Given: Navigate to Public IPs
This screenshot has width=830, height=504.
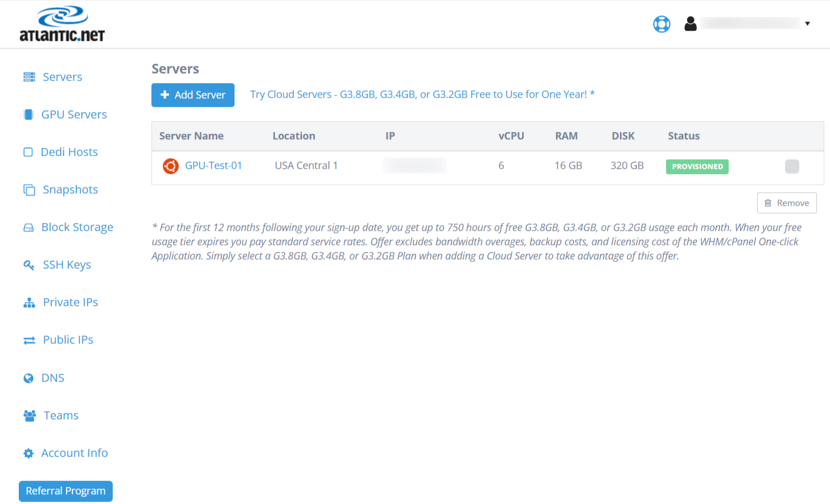Looking at the screenshot, I should (x=68, y=340).
